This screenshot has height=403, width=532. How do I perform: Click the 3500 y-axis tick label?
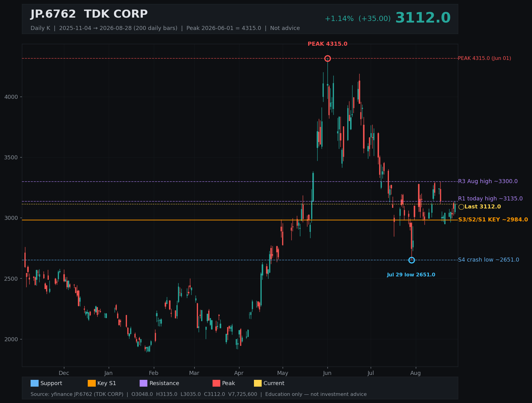[11, 157]
